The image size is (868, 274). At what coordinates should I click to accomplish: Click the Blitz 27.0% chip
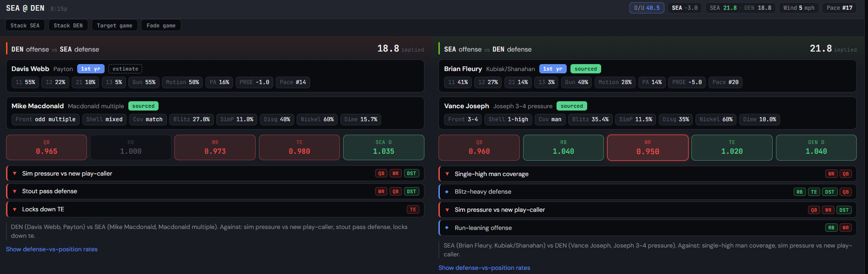(x=192, y=119)
